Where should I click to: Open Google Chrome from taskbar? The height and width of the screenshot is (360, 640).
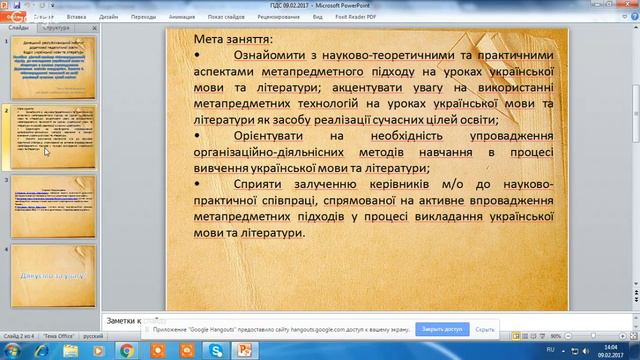click(127, 351)
